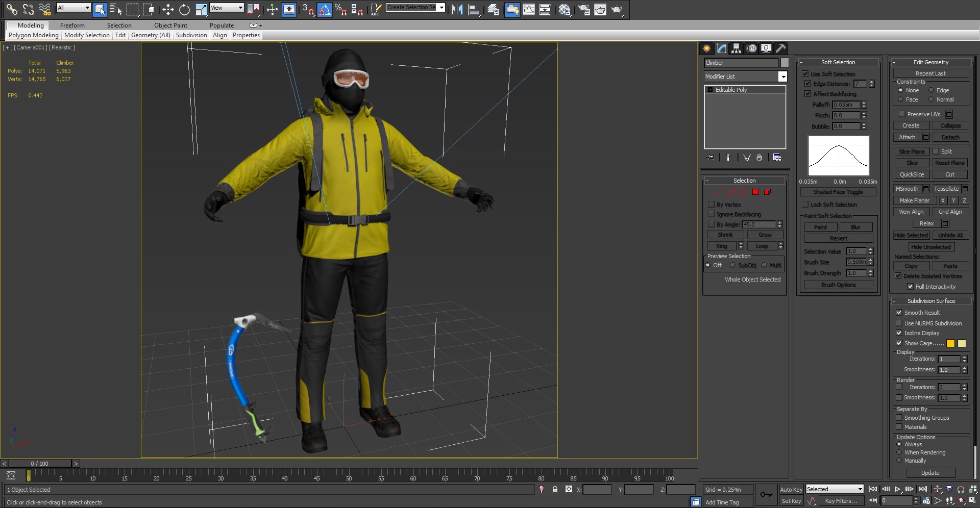Toggle Edge Distance checkbox
980x508 pixels.
(x=807, y=84)
